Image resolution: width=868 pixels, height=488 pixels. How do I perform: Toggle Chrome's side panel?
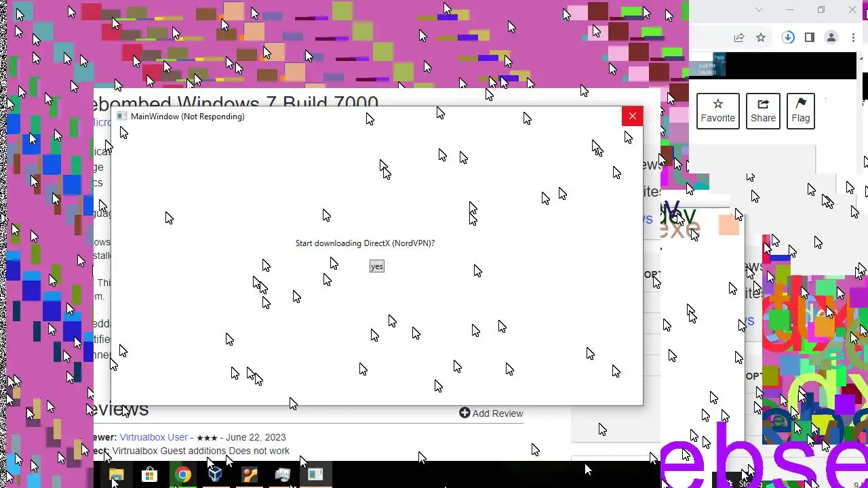[809, 38]
